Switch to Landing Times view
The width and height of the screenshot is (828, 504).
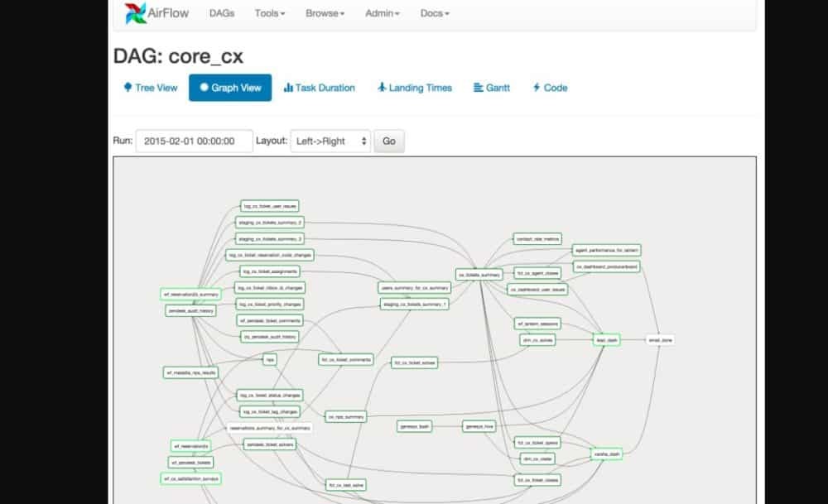pos(414,88)
